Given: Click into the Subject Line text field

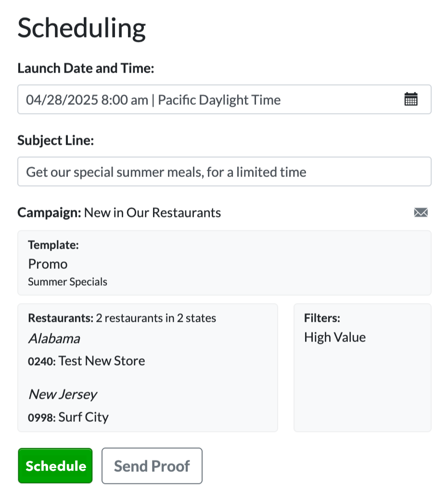Looking at the screenshot, I should point(224,171).
